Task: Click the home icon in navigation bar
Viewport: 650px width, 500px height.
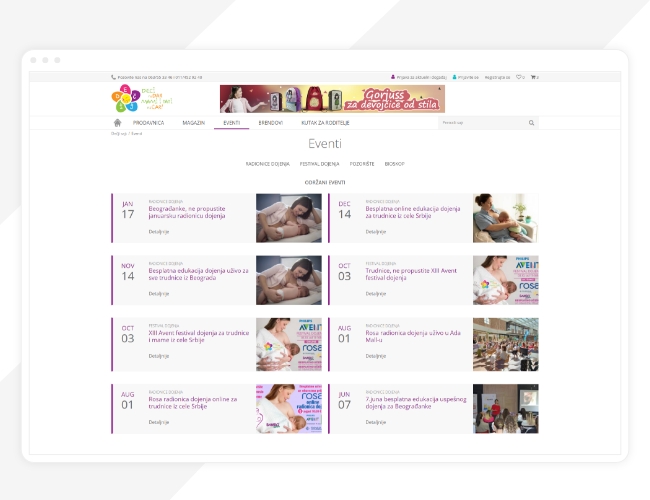Action: 118,122
